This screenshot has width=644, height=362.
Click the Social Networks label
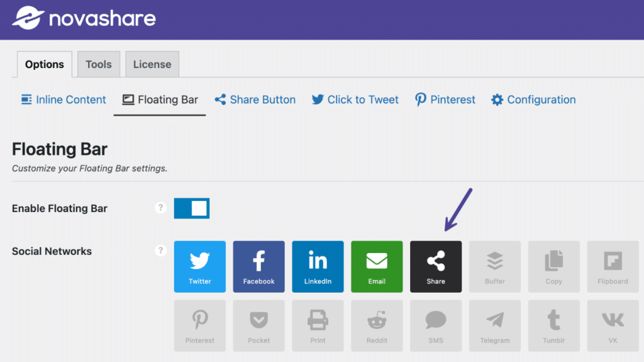point(52,251)
